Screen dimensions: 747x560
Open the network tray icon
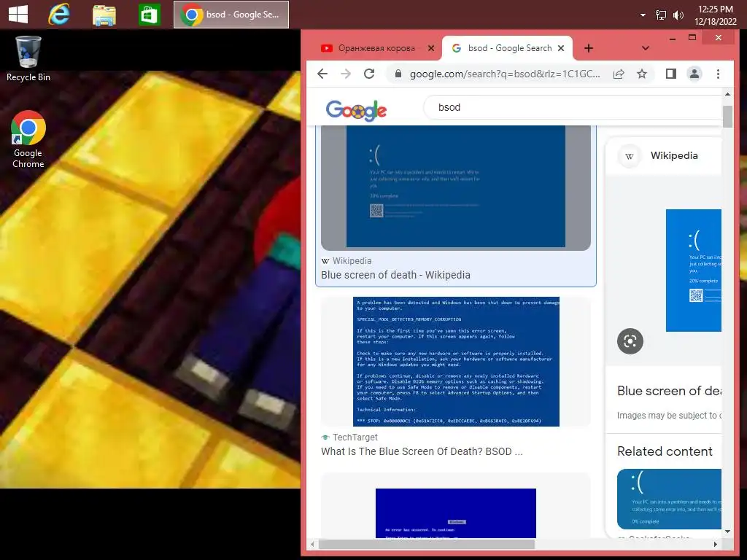(x=661, y=15)
